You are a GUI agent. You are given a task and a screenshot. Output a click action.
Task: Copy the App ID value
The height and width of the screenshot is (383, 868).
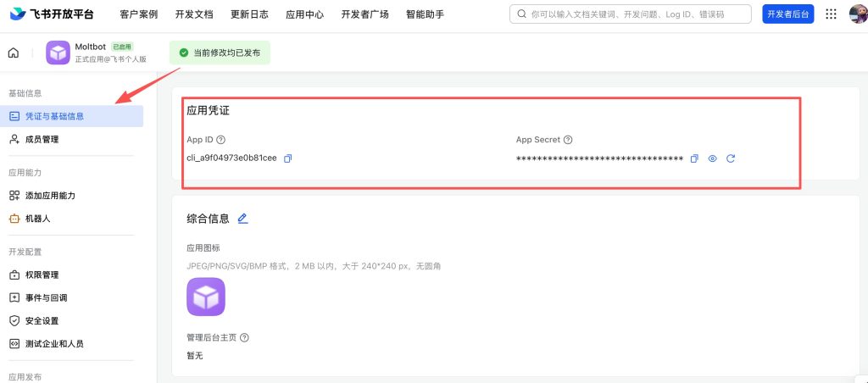[x=288, y=158]
